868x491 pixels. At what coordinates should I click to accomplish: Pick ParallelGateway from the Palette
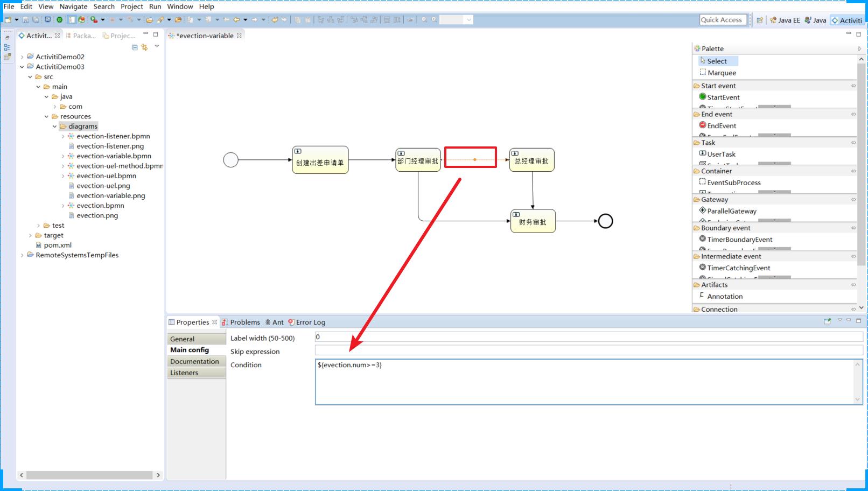727,211
